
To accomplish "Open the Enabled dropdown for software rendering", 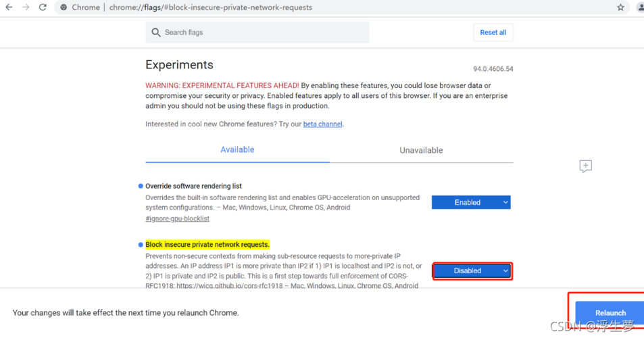I will (x=471, y=203).
